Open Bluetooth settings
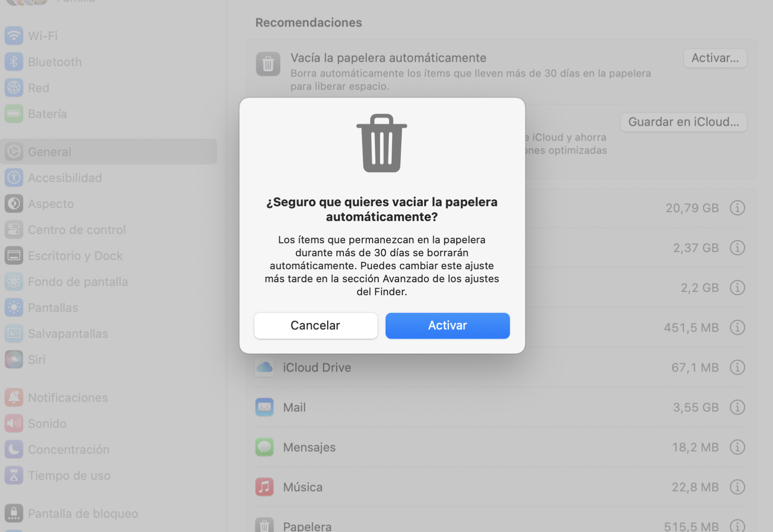This screenshot has width=773, height=532. pos(54,61)
